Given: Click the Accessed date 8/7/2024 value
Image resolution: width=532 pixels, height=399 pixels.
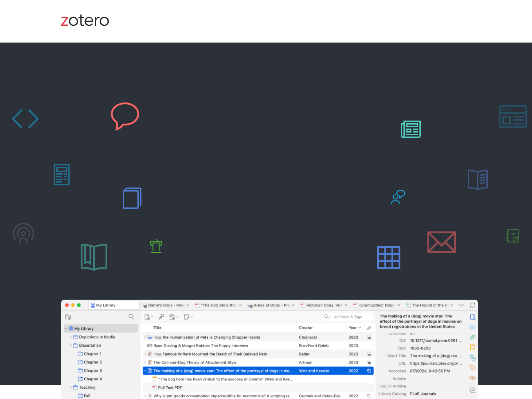Looking at the screenshot, I should pyautogui.click(x=430, y=371).
